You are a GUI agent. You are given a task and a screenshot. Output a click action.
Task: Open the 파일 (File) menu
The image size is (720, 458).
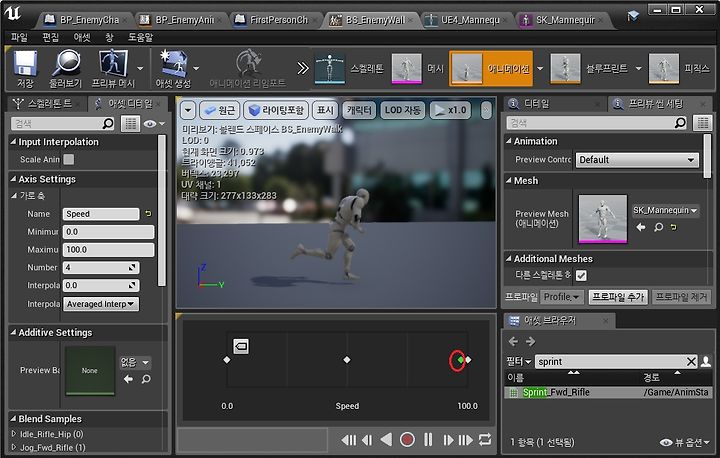[19, 37]
